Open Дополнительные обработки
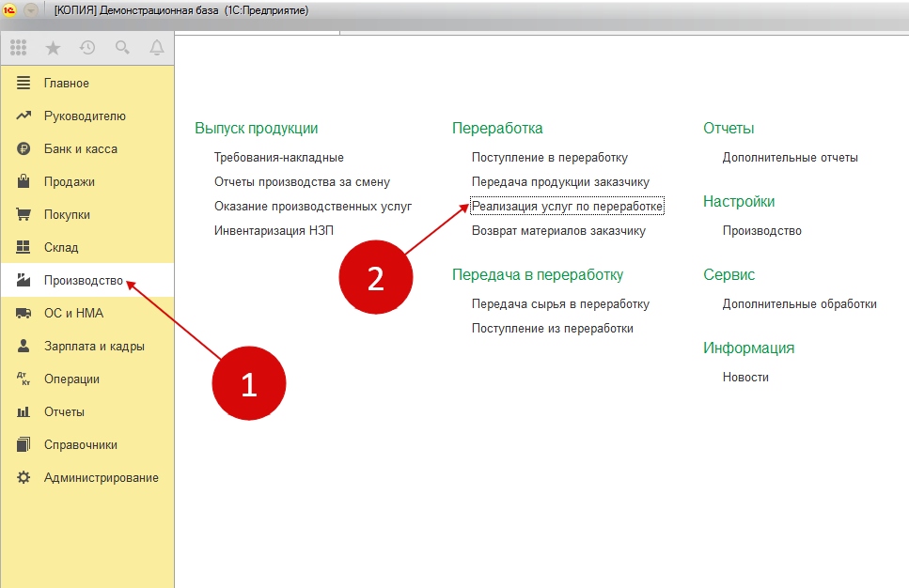Viewport: 909px width, 588px height. pos(799,304)
